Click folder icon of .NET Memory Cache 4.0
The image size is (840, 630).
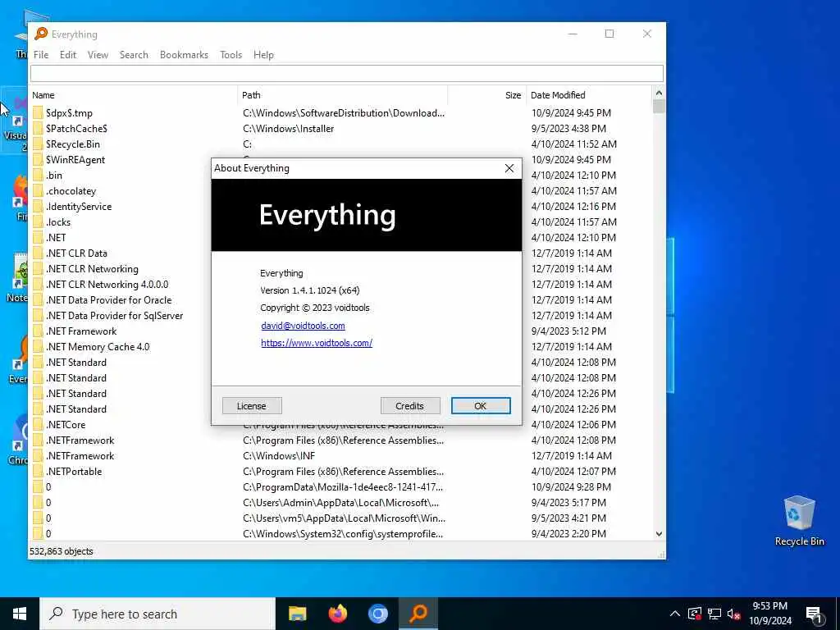(38, 347)
